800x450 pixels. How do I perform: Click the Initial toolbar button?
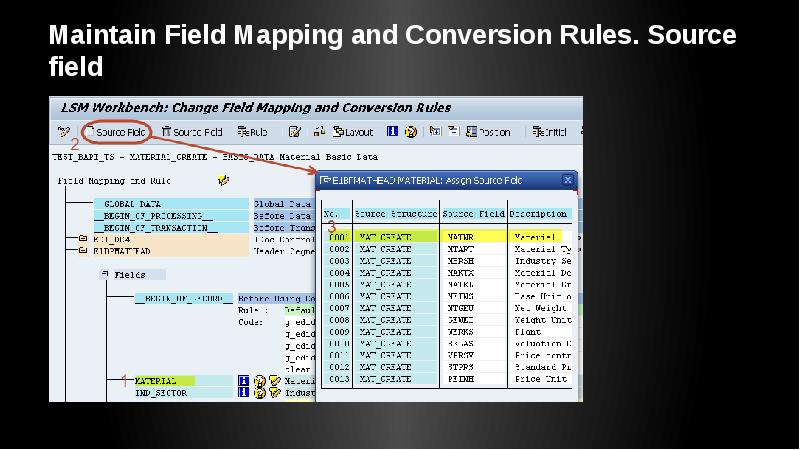(x=549, y=132)
